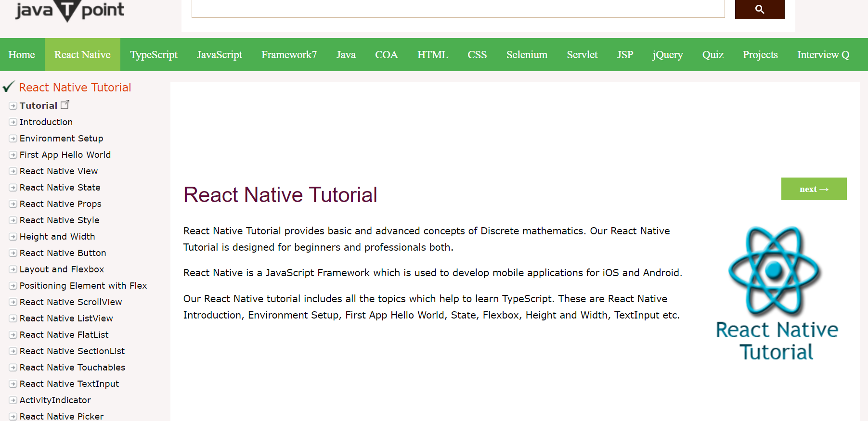
Task: Click the external link icon beside Tutorial
Action: pos(65,104)
